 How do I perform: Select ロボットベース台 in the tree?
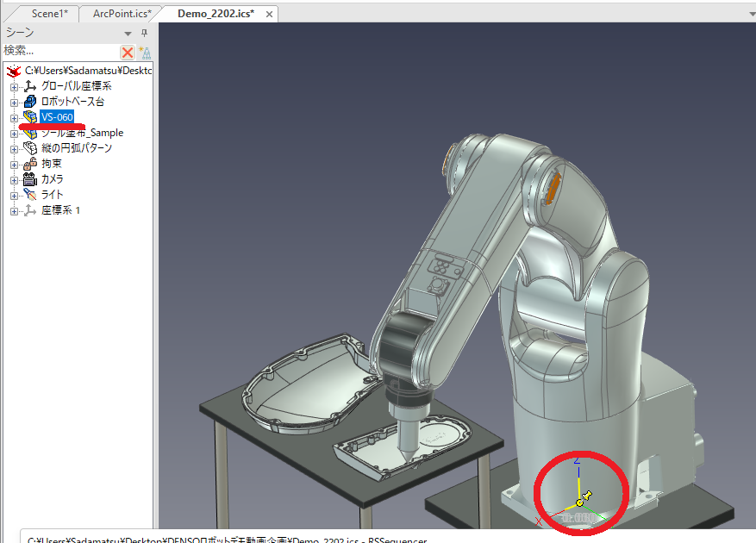72,101
